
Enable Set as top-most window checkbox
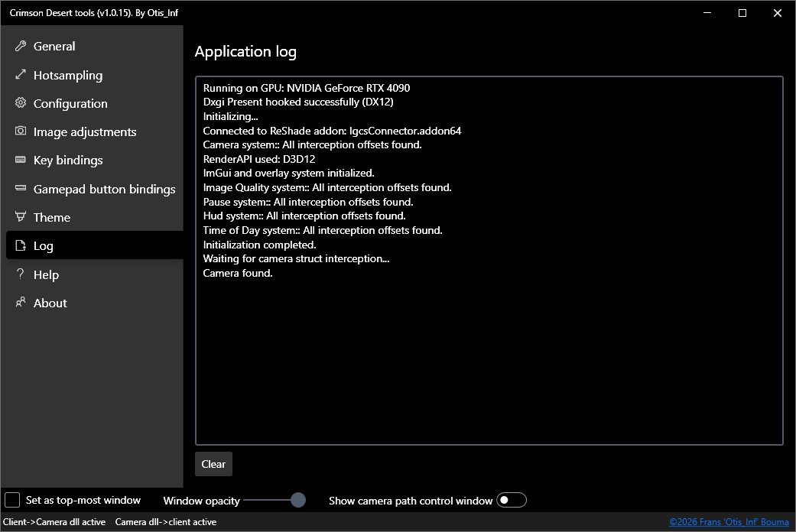tap(12, 500)
